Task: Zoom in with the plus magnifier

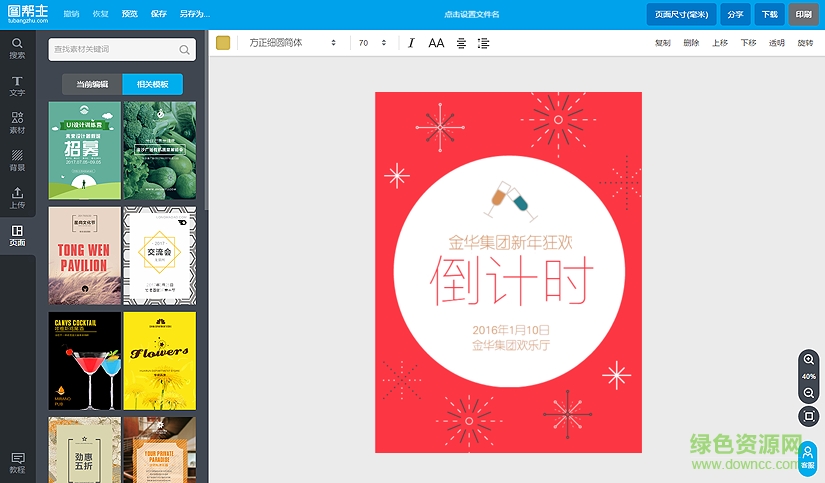Action: pos(809,360)
